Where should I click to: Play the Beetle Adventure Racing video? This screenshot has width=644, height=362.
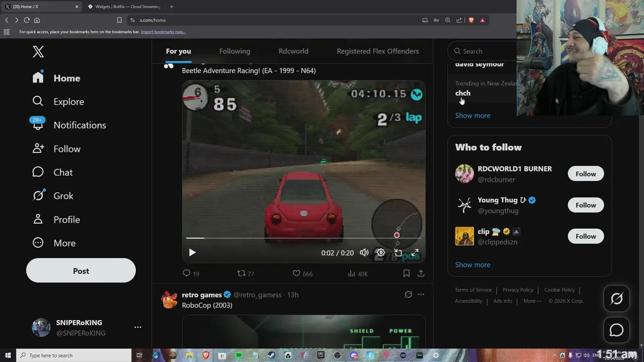(x=192, y=253)
